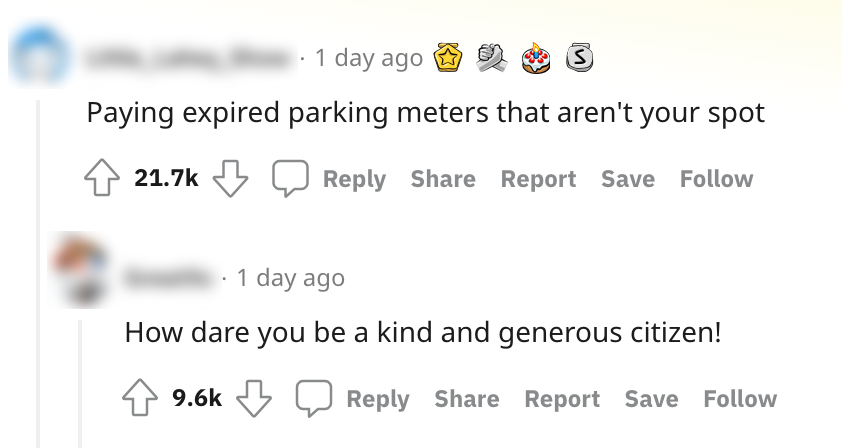Report the parking meters comment
842x448 pixels.
(538, 179)
